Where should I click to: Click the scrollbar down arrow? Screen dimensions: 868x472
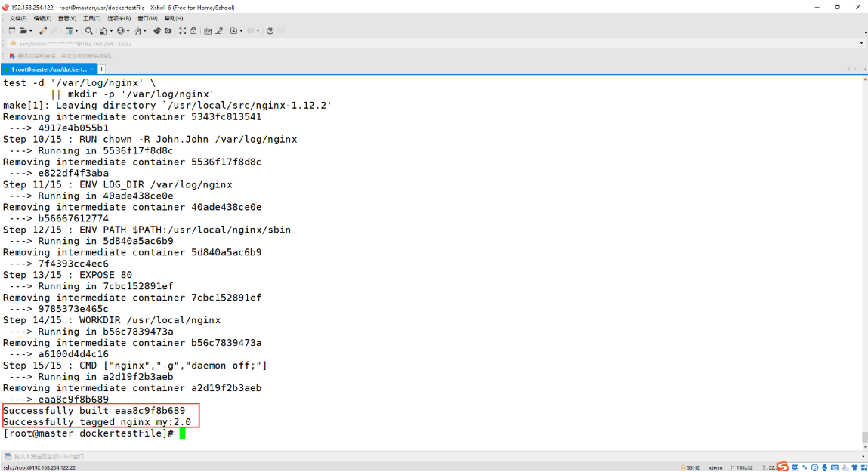865,446
